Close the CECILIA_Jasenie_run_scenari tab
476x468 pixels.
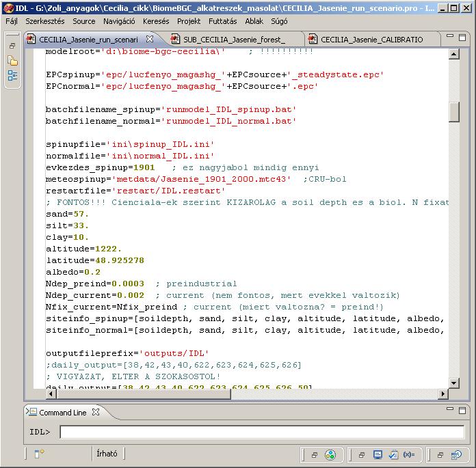(150, 39)
